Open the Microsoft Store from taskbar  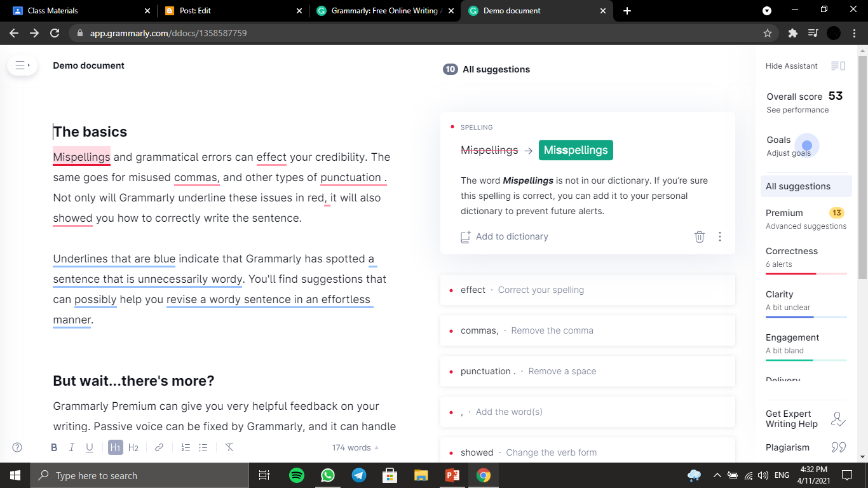(x=390, y=475)
